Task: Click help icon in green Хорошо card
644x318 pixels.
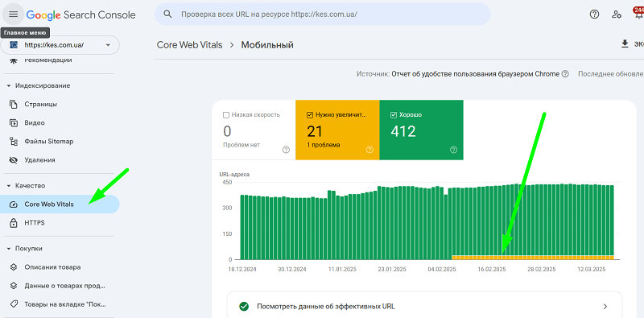Action: (453, 150)
